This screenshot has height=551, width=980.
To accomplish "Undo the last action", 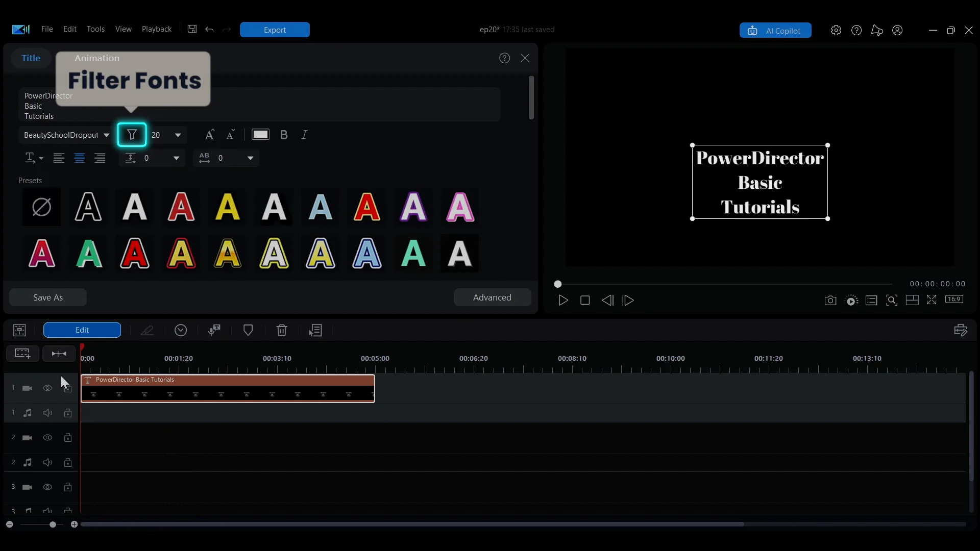I will pyautogui.click(x=209, y=30).
